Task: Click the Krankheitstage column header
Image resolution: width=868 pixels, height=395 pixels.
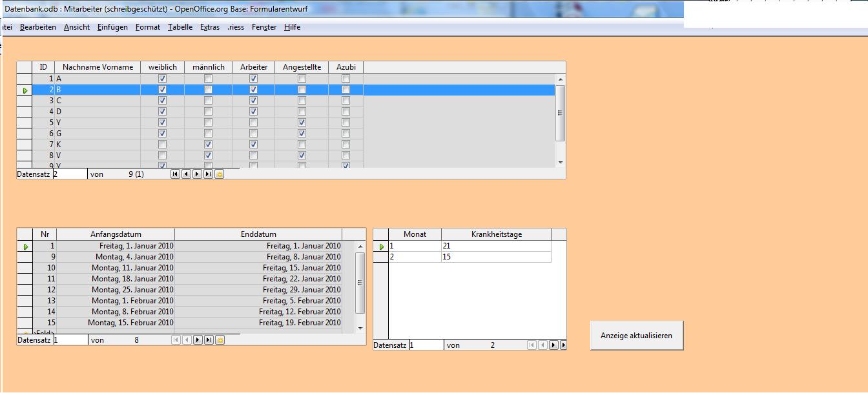Action: 496,234
